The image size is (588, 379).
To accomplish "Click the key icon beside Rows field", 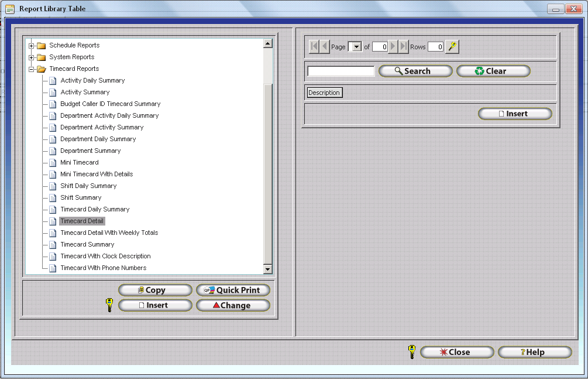I will pyautogui.click(x=452, y=47).
